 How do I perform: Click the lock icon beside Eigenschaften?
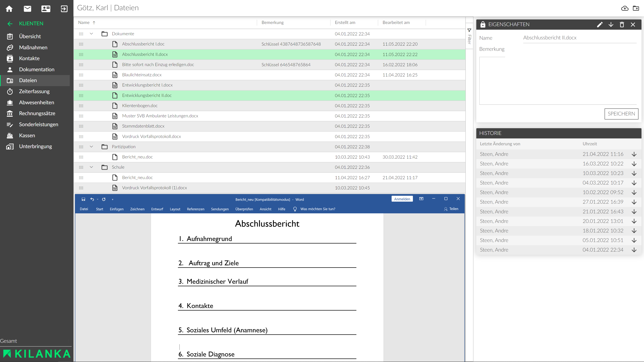(483, 24)
